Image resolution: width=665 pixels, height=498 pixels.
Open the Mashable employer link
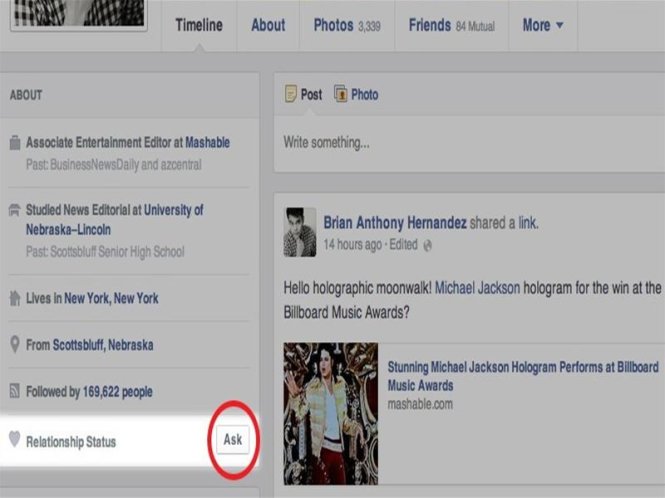pos(207,143)
